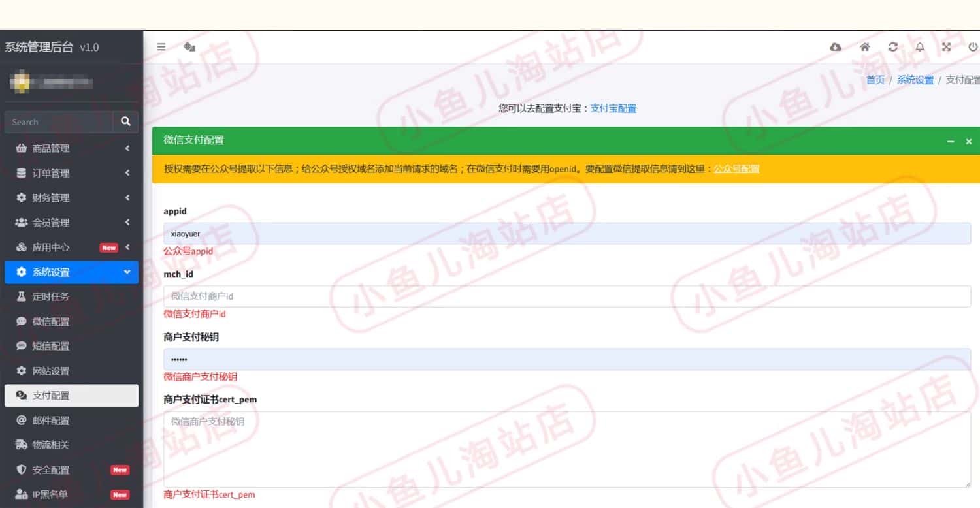
Task: Expand the 订单管理 menu arrow
Action: [x=127, y=173]
